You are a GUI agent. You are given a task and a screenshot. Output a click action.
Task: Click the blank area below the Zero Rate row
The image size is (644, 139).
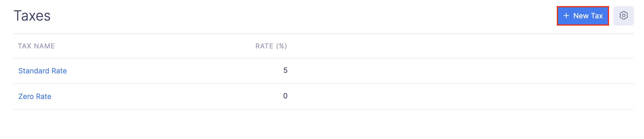tap(305, 124)
